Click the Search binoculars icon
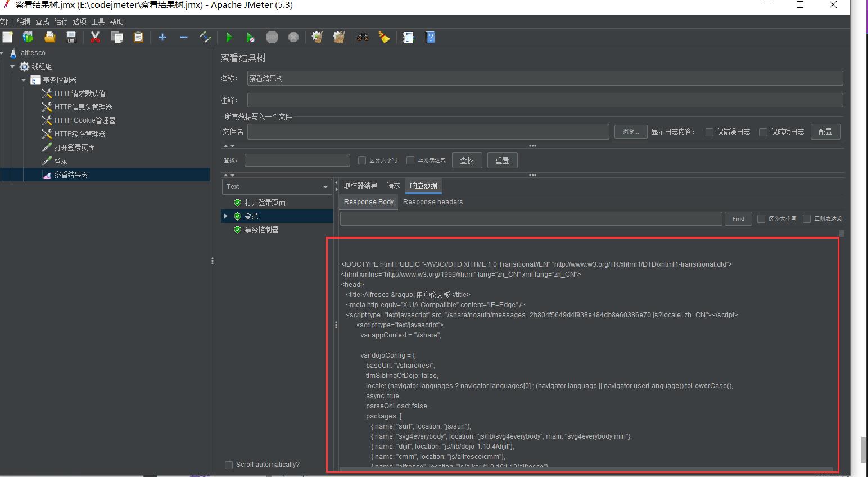Screen dimensions: 868x477 point(363,37)
